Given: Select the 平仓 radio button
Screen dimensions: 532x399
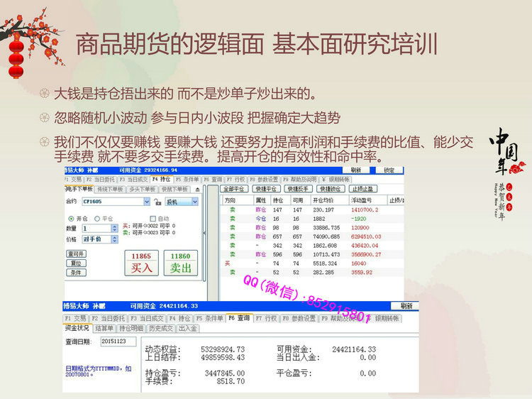Looking at the screenshot, I should [96, 219].
